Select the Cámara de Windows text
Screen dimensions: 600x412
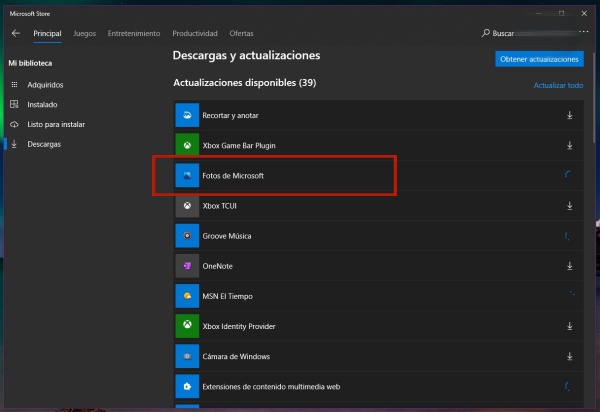point(236,357)
